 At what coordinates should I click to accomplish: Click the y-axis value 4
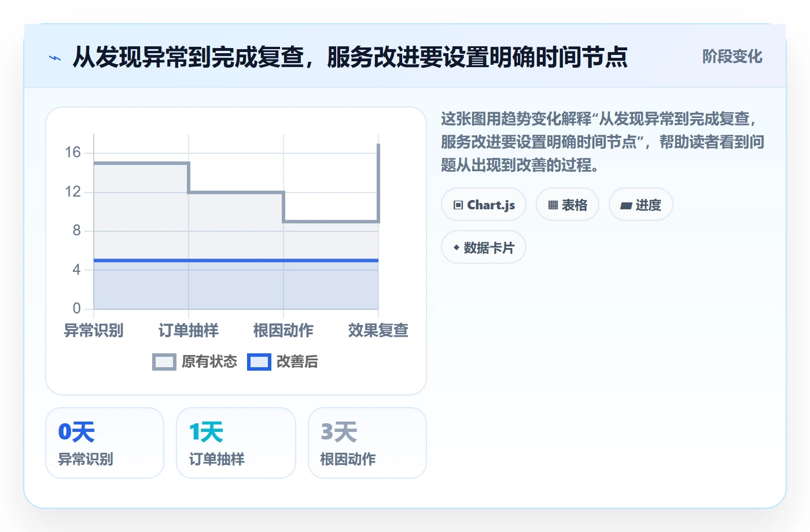click(76, 269)
